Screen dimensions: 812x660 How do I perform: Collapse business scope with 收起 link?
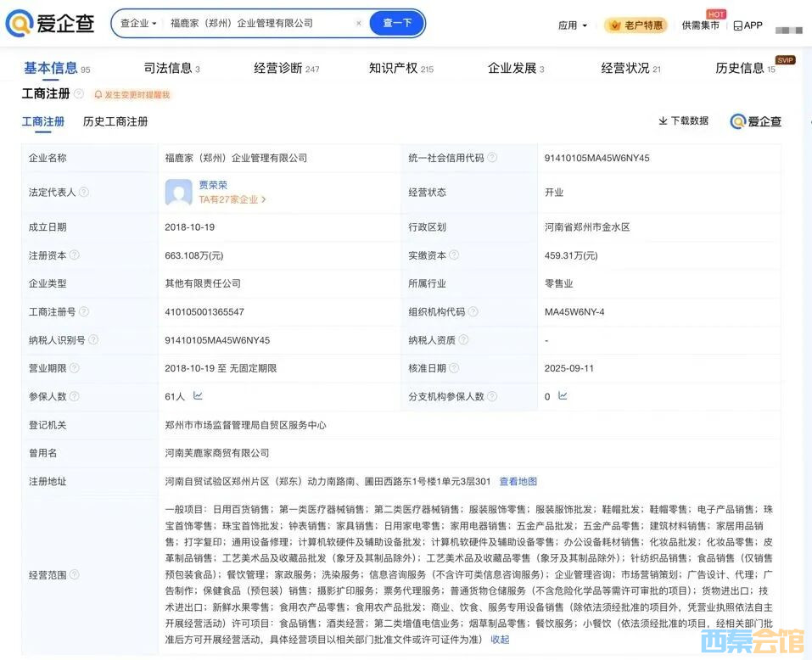tap(500, 640)
